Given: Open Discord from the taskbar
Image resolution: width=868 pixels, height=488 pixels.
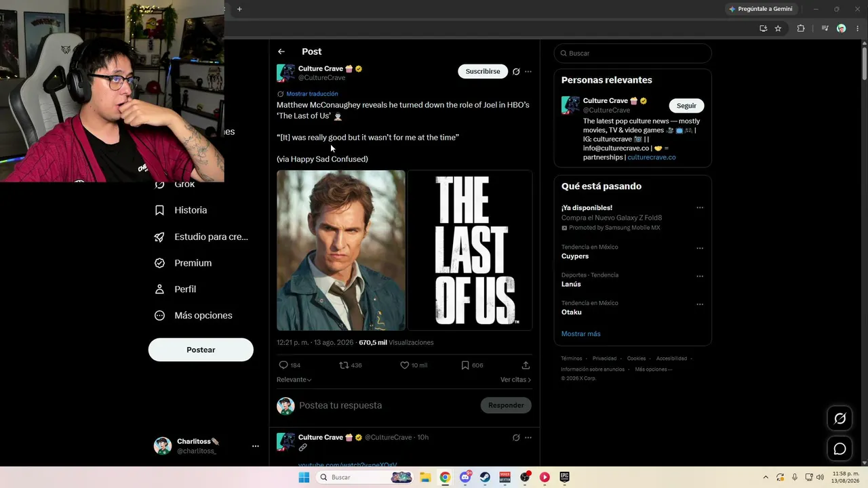Looking at the screenshot, I should tap(465, 477).
